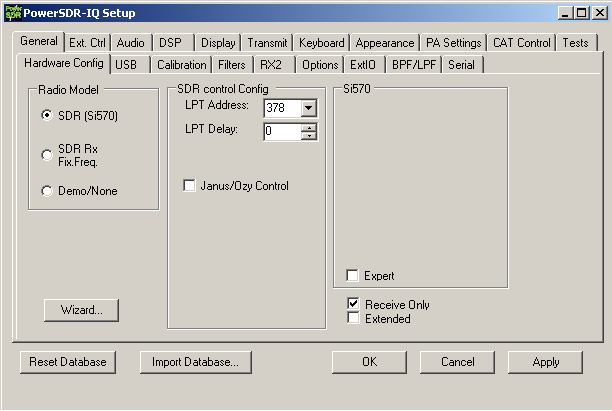Screen dimensions: 612x411
Task: Maximize the Setup window
Action: coord(581,13)
